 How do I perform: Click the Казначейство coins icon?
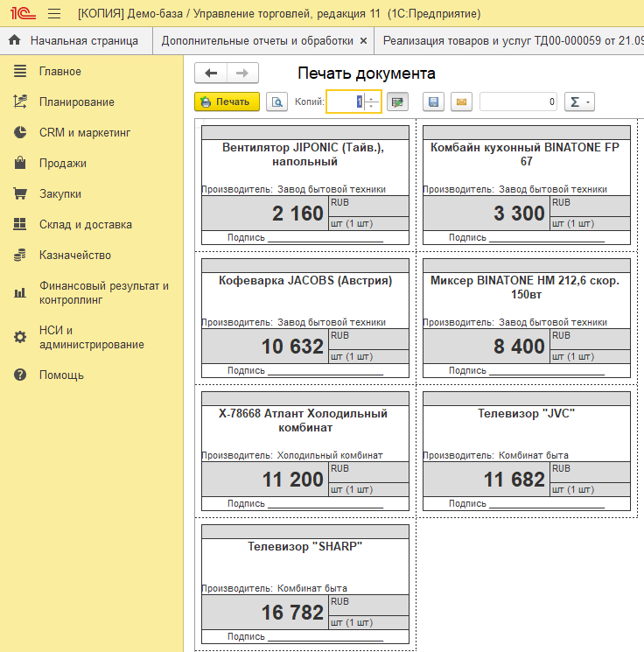[20, 255]
